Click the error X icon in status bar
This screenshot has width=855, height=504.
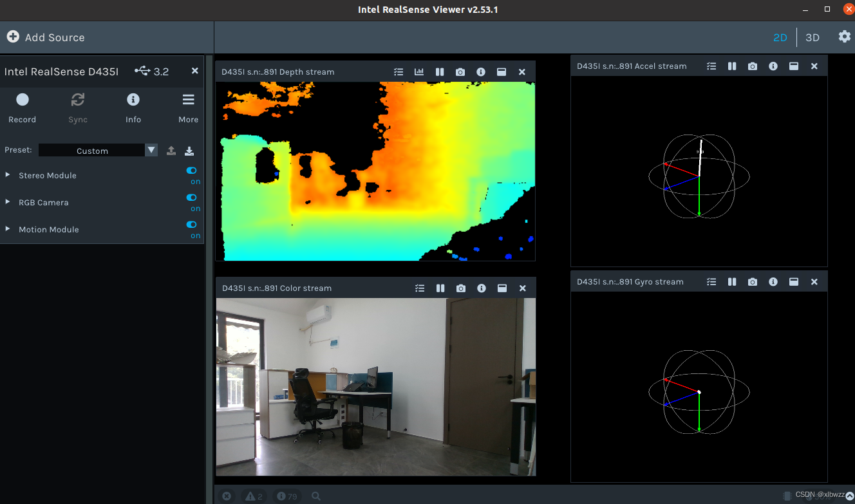(227, 496)
